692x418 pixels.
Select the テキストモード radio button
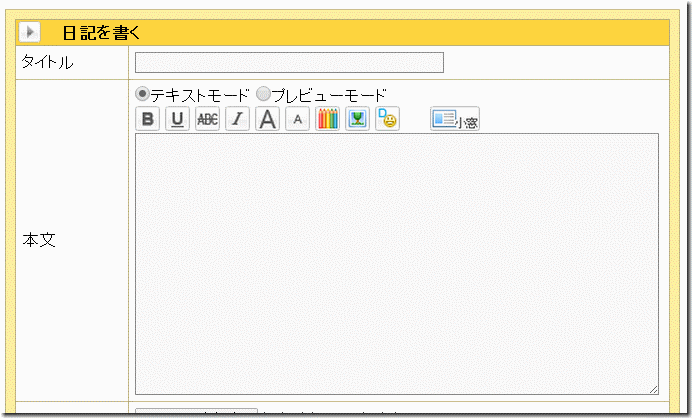pos(142,93)
